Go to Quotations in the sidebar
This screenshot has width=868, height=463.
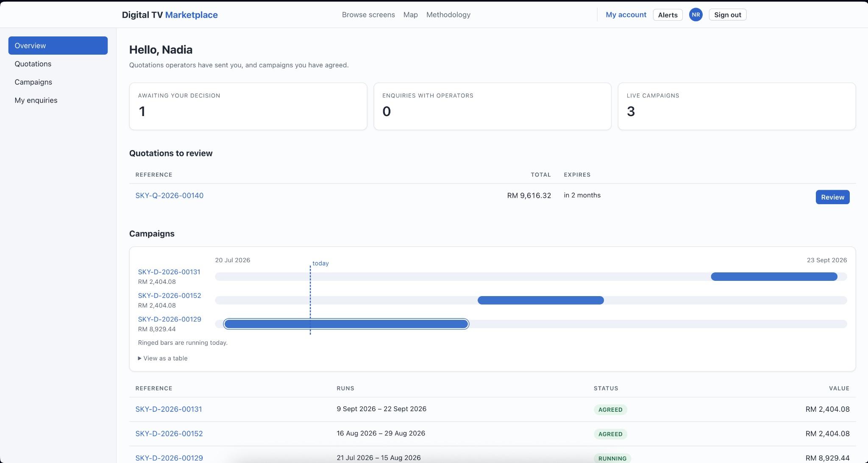(x=58, y=64)
